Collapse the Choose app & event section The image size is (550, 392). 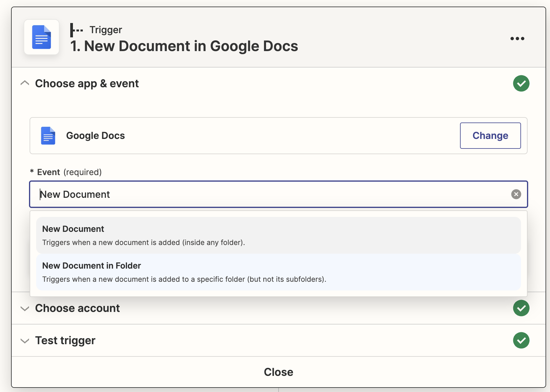pos(25,83)
